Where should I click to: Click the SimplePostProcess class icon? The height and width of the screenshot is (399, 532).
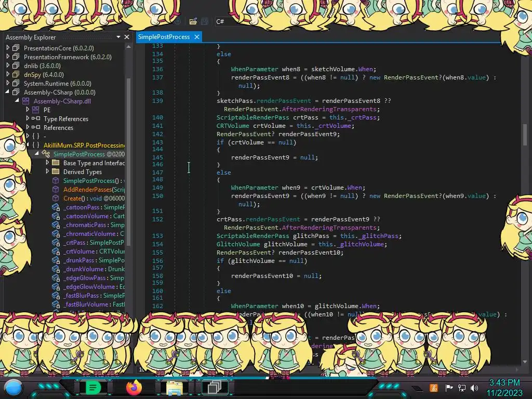pos(46,154)
